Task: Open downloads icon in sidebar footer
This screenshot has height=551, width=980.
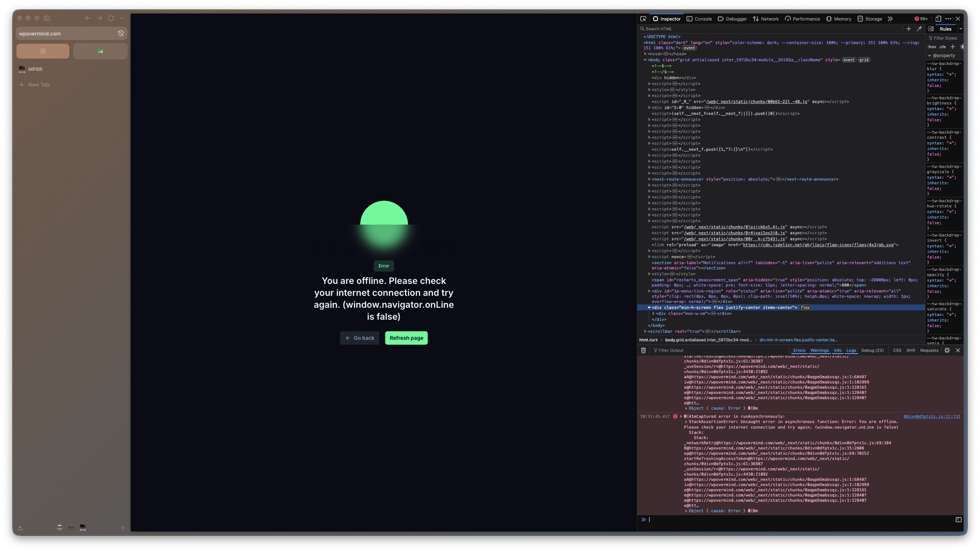Action: pos(20,528)
